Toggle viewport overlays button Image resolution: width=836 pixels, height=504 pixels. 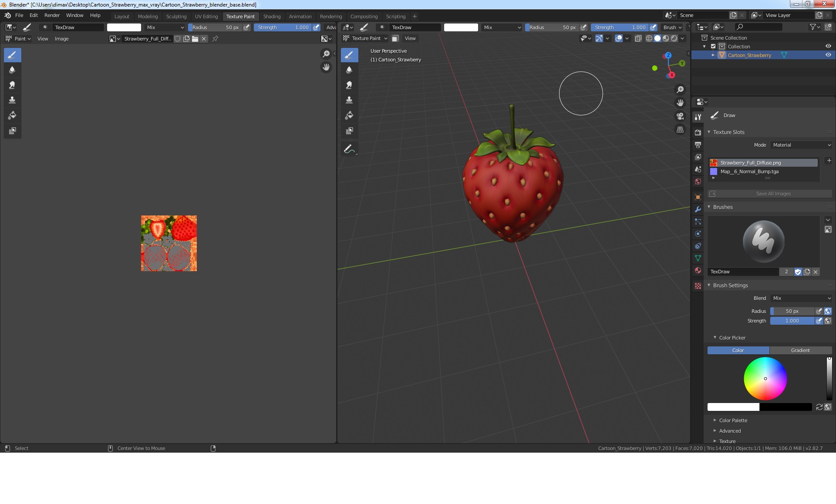[x=619, y=38]
